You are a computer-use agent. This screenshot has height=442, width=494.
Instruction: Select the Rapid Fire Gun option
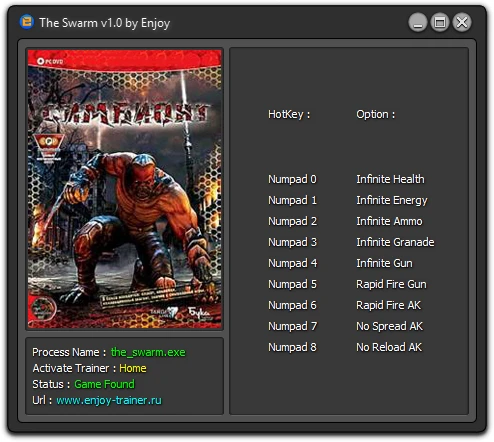point(391,284)
